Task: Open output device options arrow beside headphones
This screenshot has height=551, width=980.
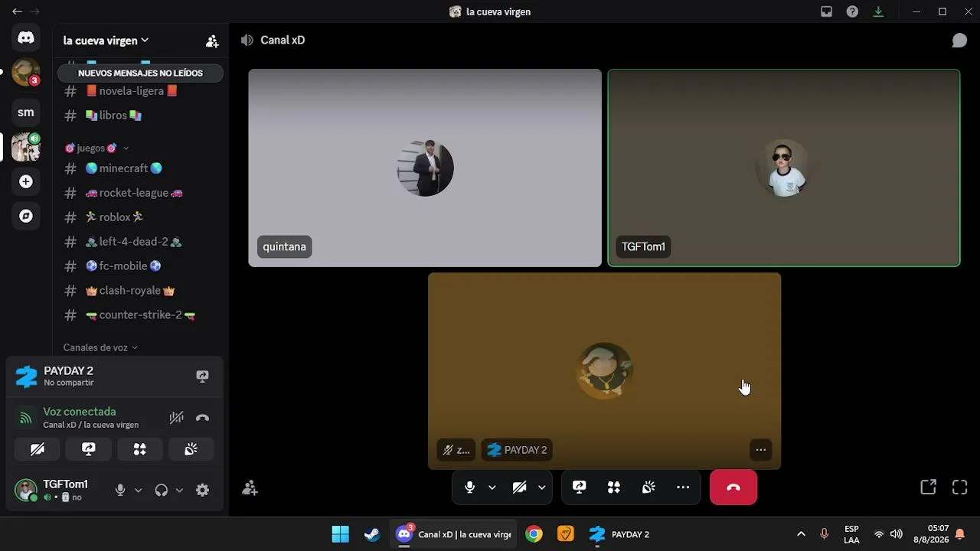Action: point(179,491)
